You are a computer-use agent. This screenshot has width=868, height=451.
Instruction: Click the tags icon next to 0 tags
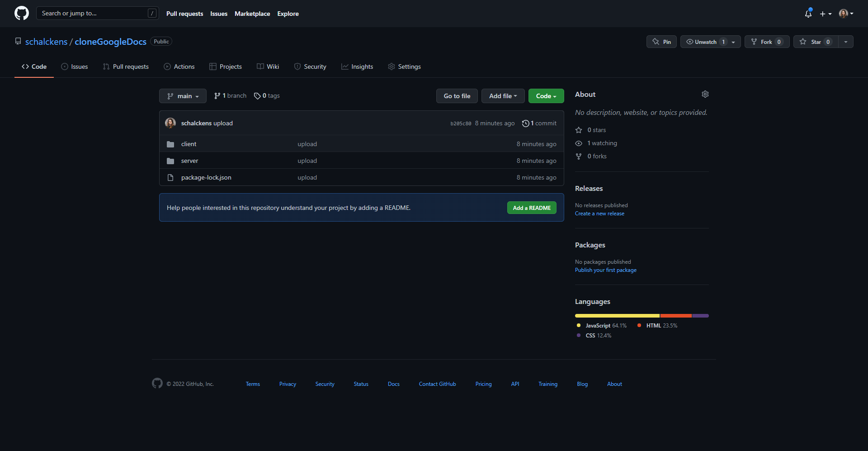[257, 96]
